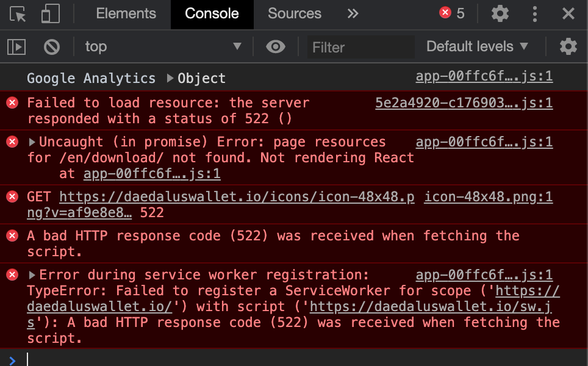Open the icon-48x48.png:1 source link
This screenshot has width=588, height=366.
click(488, 197)
